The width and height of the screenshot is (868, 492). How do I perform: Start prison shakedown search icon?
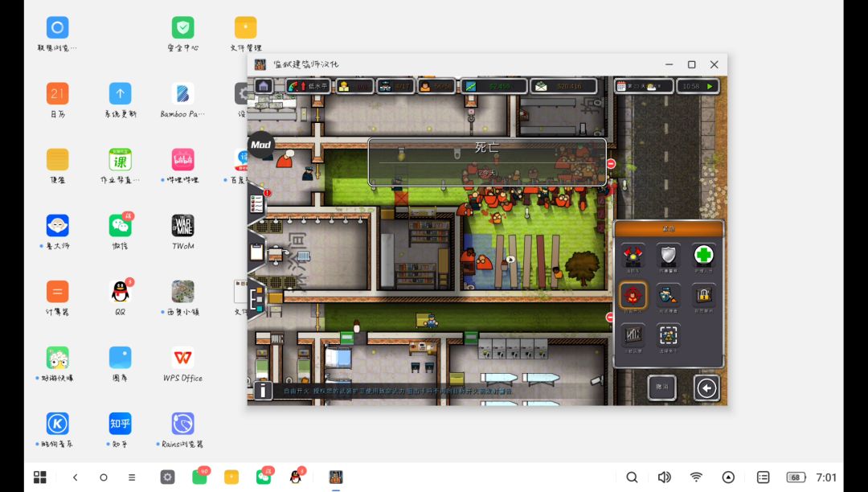(x=669, y=295)
